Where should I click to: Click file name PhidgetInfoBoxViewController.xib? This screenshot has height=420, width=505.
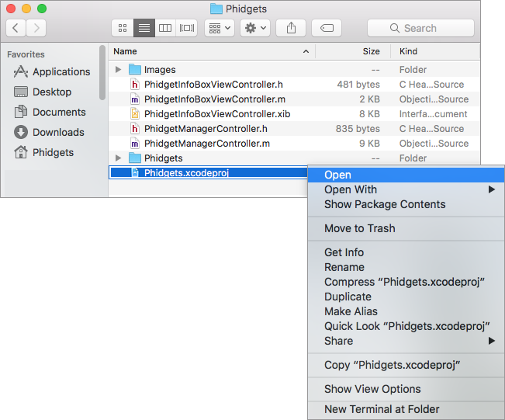217,114
